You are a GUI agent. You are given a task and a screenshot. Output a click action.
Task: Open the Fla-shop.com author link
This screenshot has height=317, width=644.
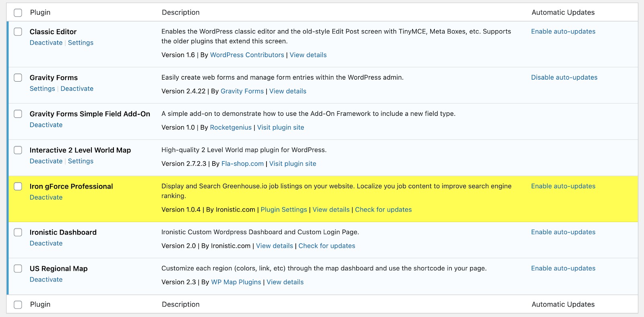242,164
